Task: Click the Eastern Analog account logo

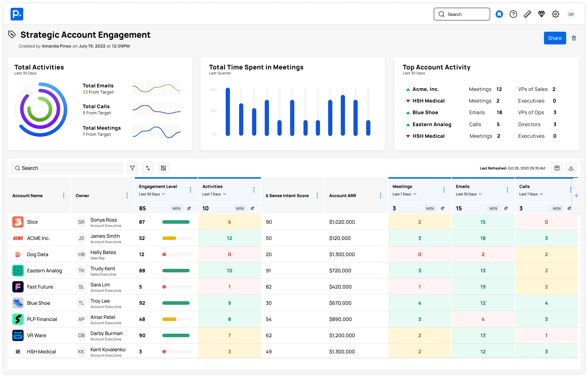Action: [x=18, y=271]
